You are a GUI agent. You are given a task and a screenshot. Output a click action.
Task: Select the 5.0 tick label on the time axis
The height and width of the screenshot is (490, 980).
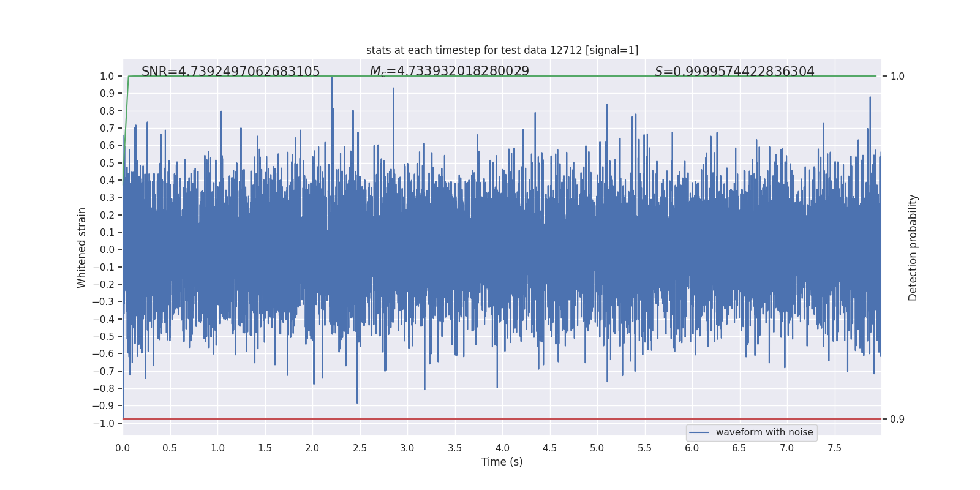597,448
